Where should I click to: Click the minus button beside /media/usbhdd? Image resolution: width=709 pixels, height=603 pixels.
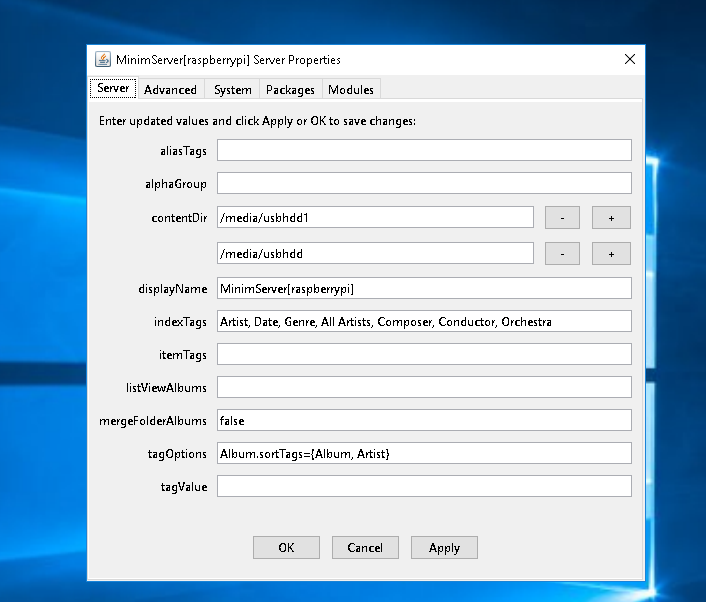564,254
